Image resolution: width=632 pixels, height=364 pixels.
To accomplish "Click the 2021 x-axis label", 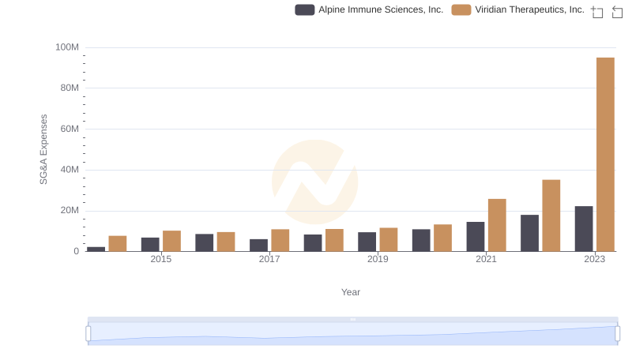I will click(x=486, y=259).
